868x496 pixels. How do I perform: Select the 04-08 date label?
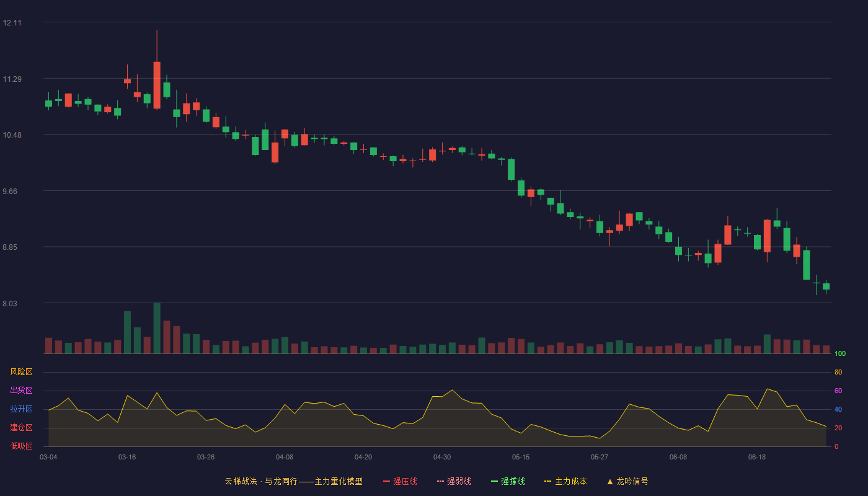(285, 457)
